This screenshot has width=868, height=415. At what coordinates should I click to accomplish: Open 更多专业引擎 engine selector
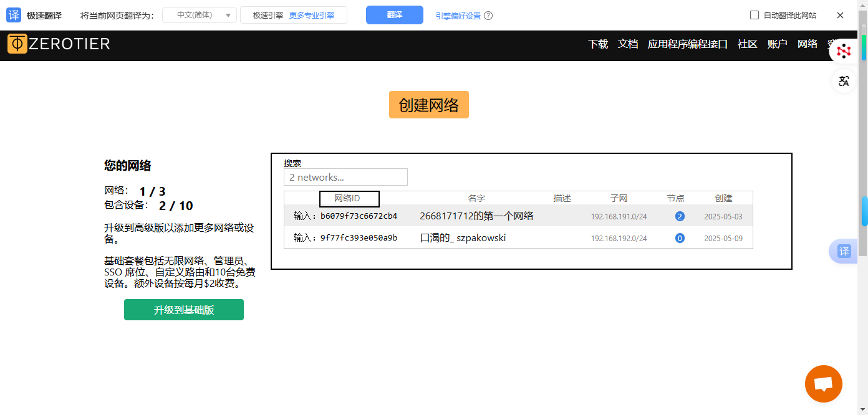tap(311, 15)
